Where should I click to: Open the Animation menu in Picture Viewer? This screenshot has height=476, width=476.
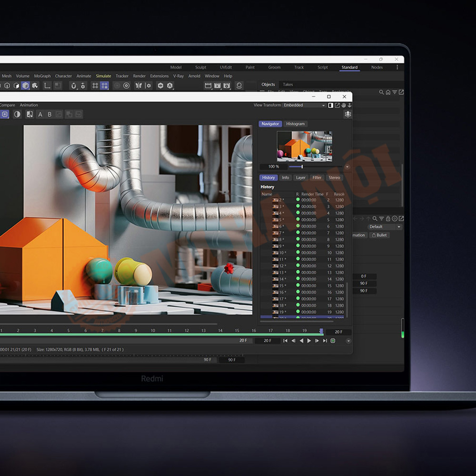[x=29, y=105]
